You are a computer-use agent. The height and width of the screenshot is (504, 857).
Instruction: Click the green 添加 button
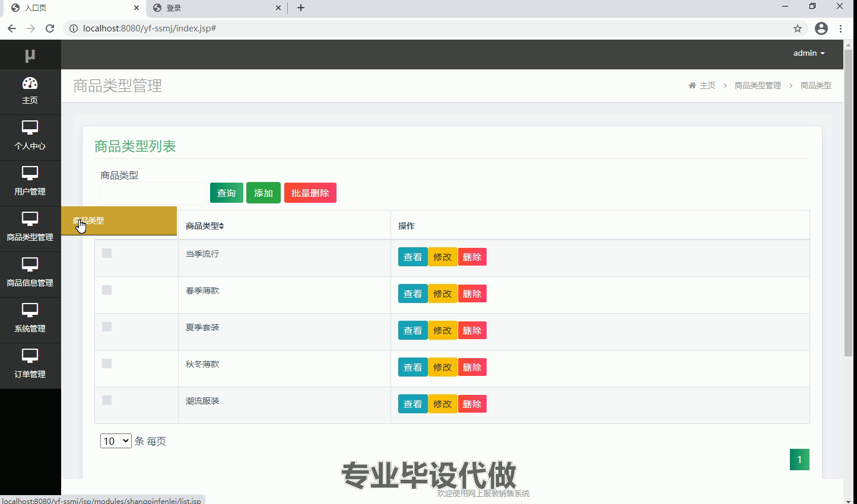point(264,193)
